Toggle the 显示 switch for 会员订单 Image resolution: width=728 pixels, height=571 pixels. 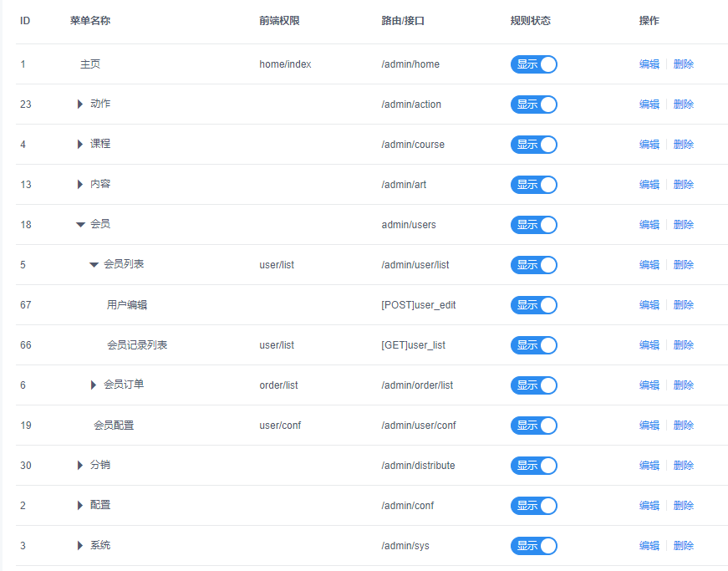533,385
